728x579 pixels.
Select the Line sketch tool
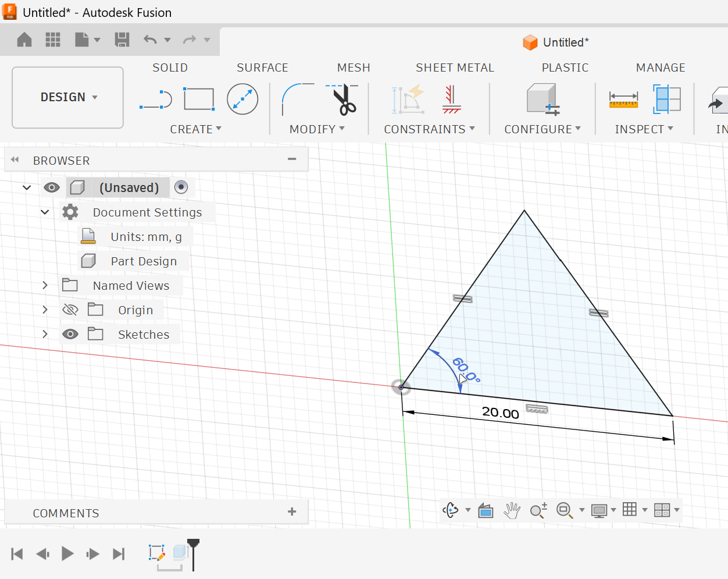tap(156, 100)
